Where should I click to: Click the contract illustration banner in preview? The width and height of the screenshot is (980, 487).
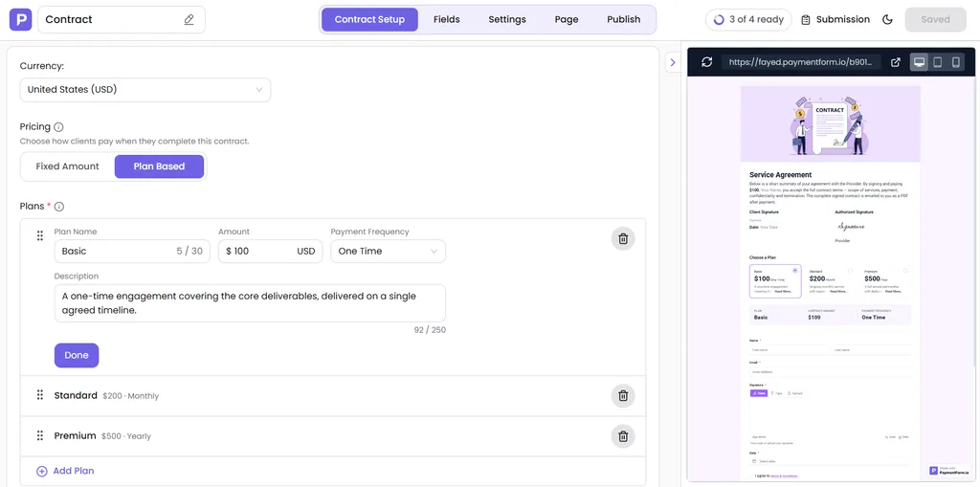tap(830, 124)
